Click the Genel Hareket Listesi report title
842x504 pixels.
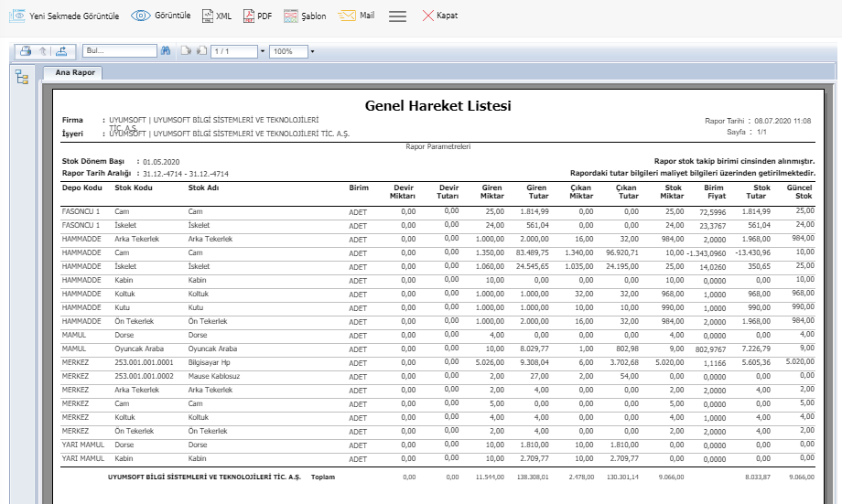coord(437,106)
